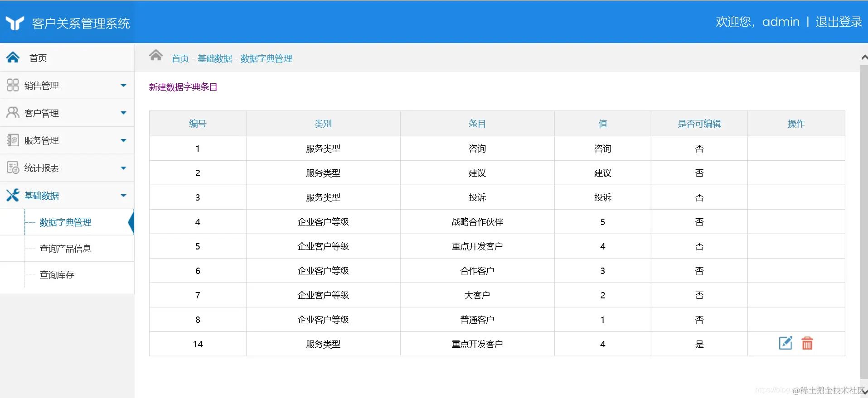Image resolution: width=868 pixels, height=398 pixels.
Task: Click the vertical scrollbar track
Action: point(864,222)
